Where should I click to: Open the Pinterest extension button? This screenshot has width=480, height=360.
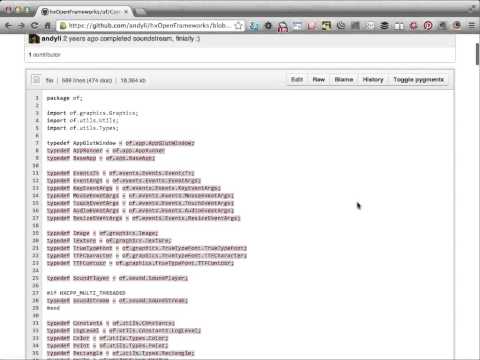[428, 26]
